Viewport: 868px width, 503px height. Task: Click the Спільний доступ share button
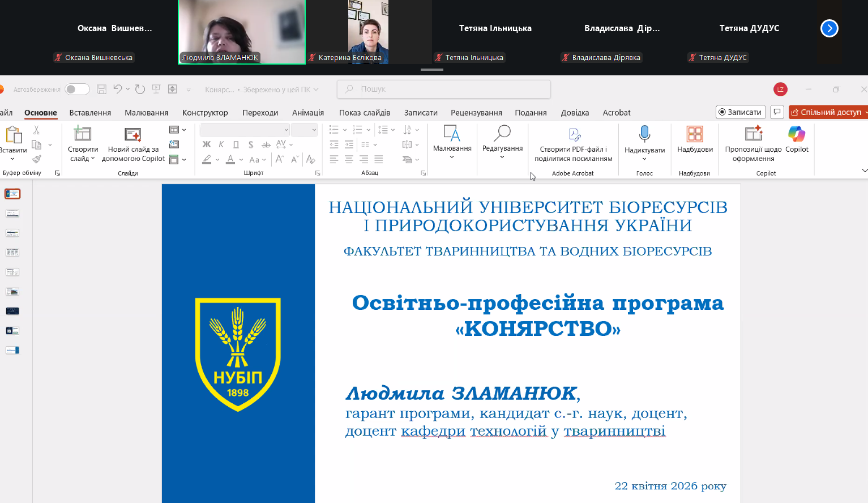tap(827, 112)
